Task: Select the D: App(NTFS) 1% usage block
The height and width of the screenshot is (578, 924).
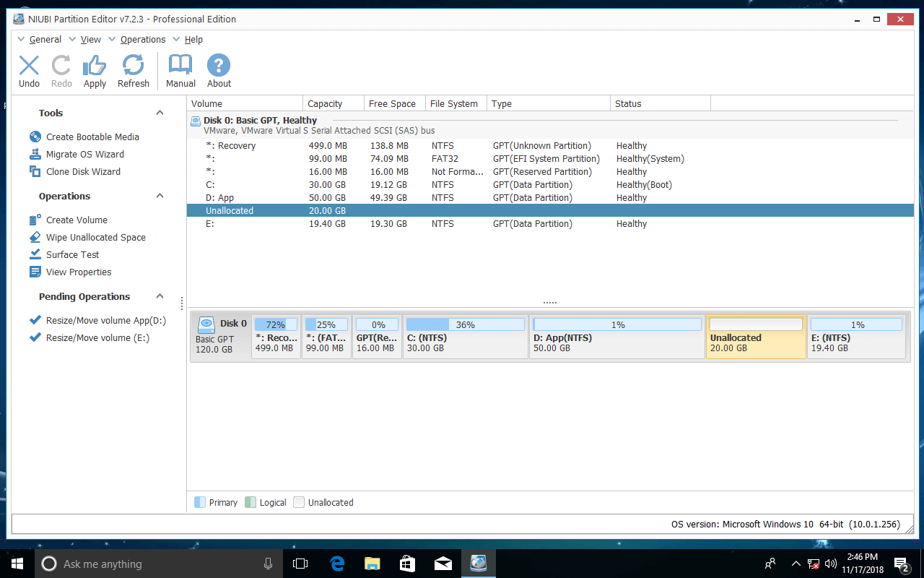Action: click(x=617, y=336)
